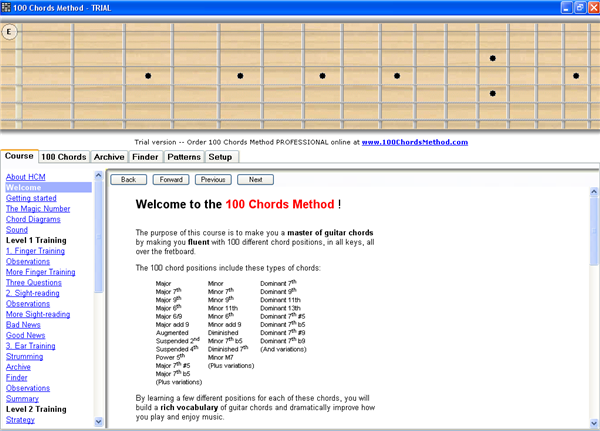Click the Next button
The image size is (600, 431).
click(x=256, y=180)
